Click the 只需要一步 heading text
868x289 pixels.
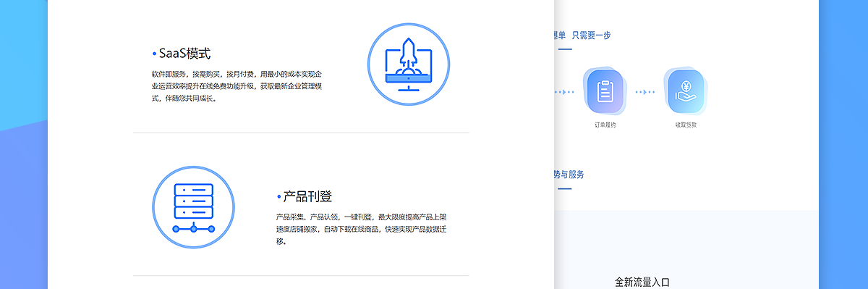tap(592, 35)
